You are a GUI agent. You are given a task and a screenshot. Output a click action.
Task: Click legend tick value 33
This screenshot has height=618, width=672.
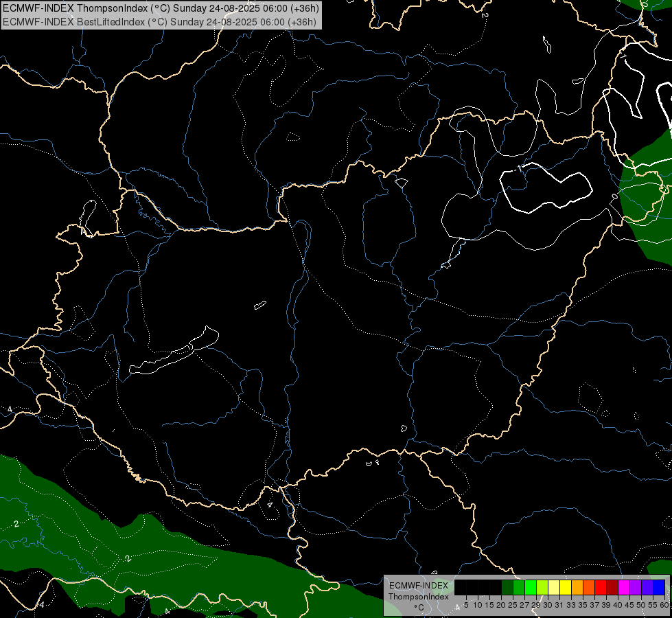[x=571, y=605]
